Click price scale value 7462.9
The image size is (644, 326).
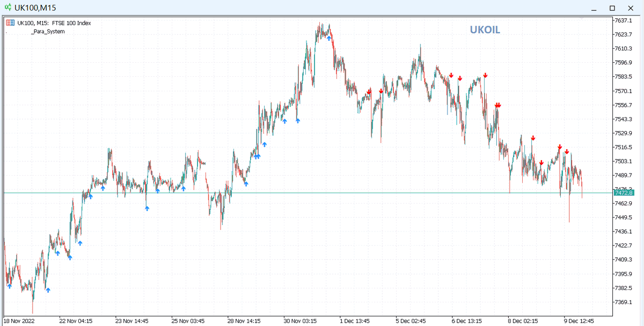[624, 204]
